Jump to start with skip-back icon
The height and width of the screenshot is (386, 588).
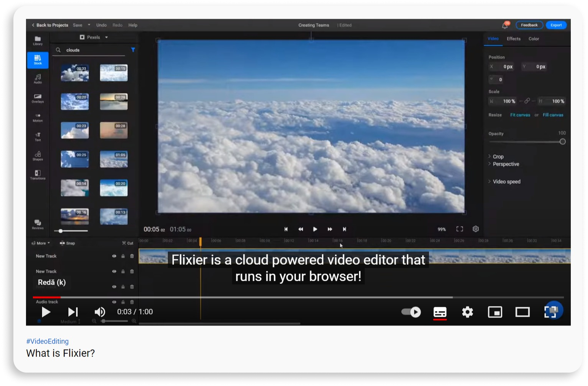pos(286,229)
